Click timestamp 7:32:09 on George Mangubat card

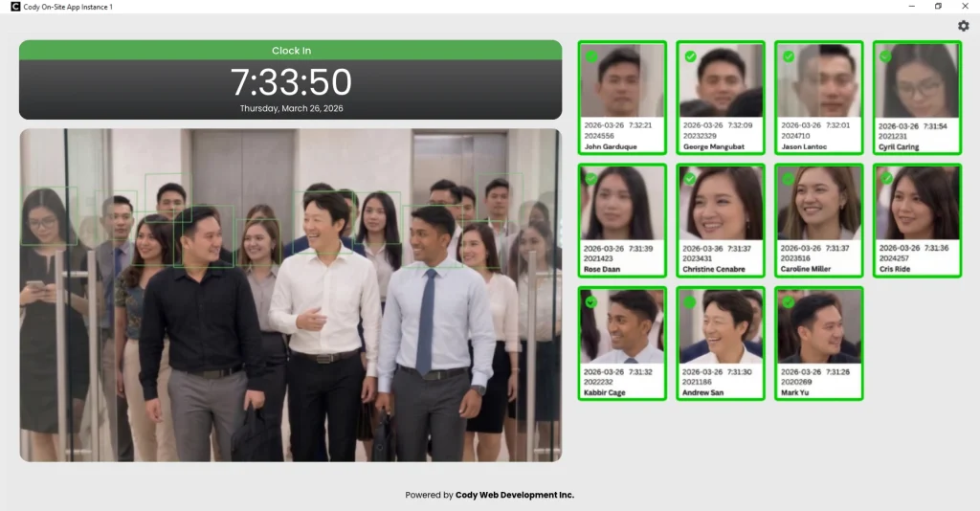point(740,125)
